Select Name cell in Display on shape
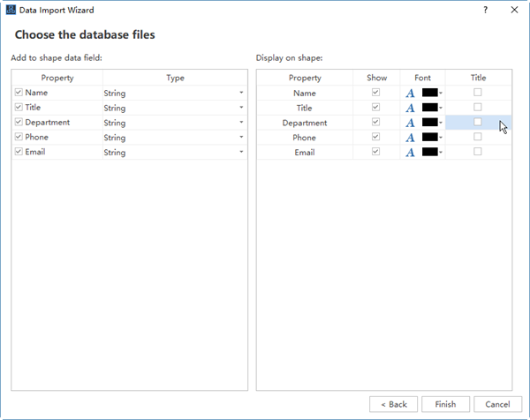 (305, 93)
